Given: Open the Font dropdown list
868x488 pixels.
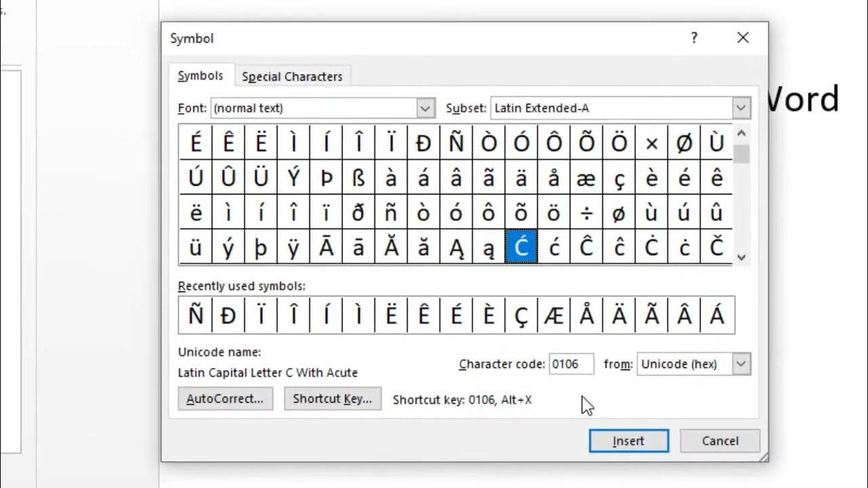Looking at the screenshot, I should coord(425,108).
